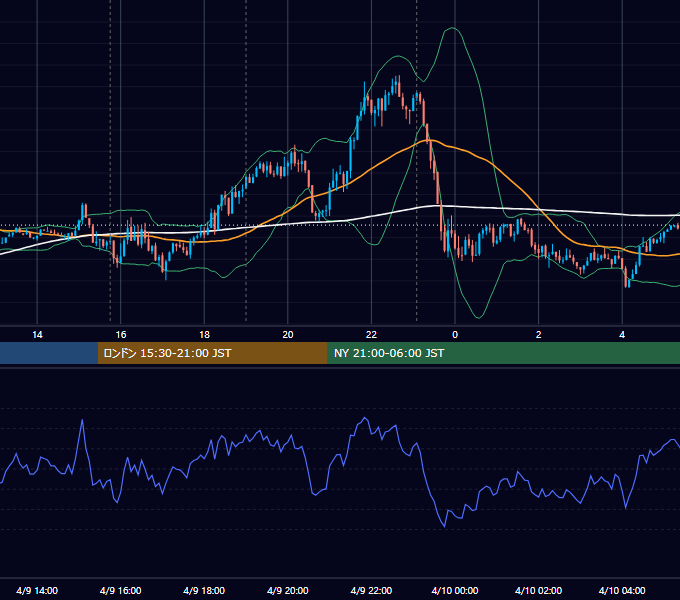The width and height of the screenshot is (680, 600).
Task: Click the 4/9 18:00 date label
Action: (x=204, y=590)
